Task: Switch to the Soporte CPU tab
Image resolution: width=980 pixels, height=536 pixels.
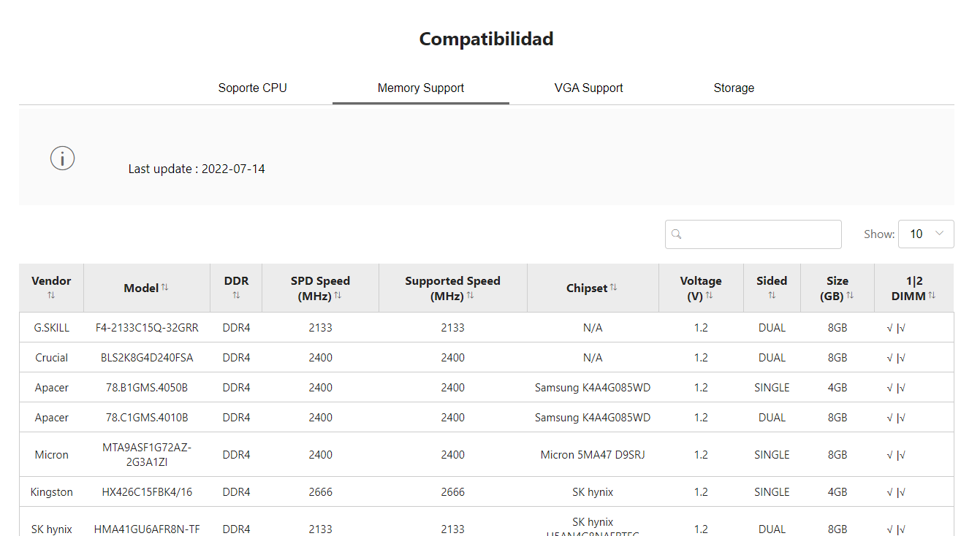Action: coord(253,88)
